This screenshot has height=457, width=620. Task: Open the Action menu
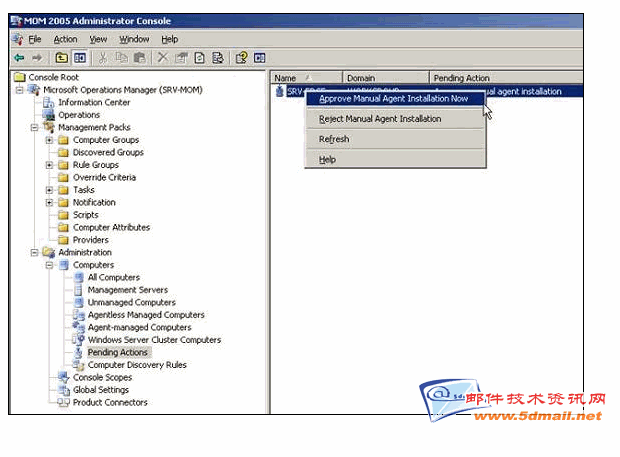click(65, 39)
